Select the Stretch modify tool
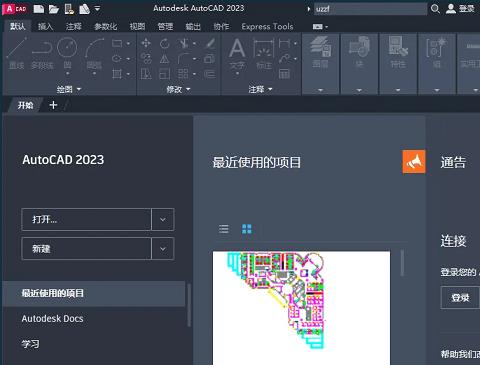Viewport: 480px width, 365px height. pos(146,74)
